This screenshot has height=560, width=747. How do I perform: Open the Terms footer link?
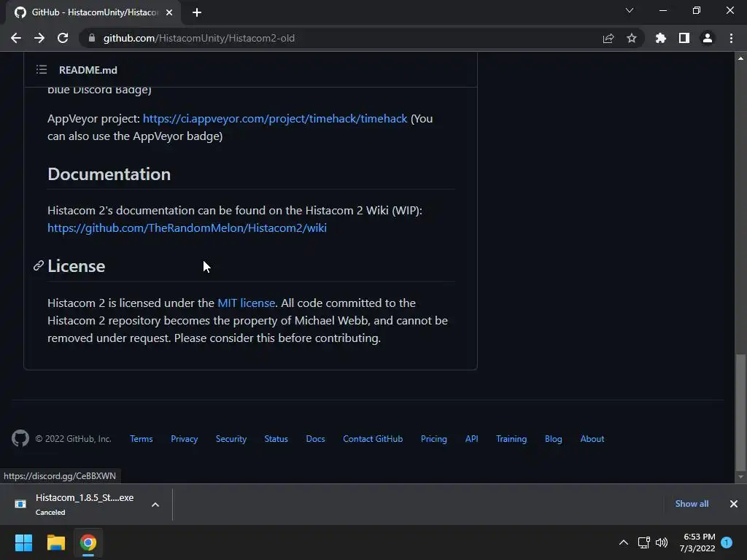click(142, 438)
